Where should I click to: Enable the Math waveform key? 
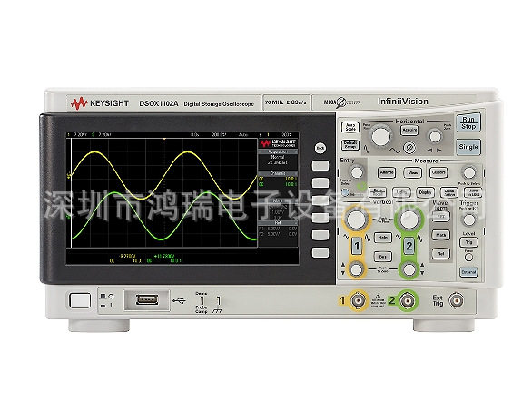coord(440,235)
